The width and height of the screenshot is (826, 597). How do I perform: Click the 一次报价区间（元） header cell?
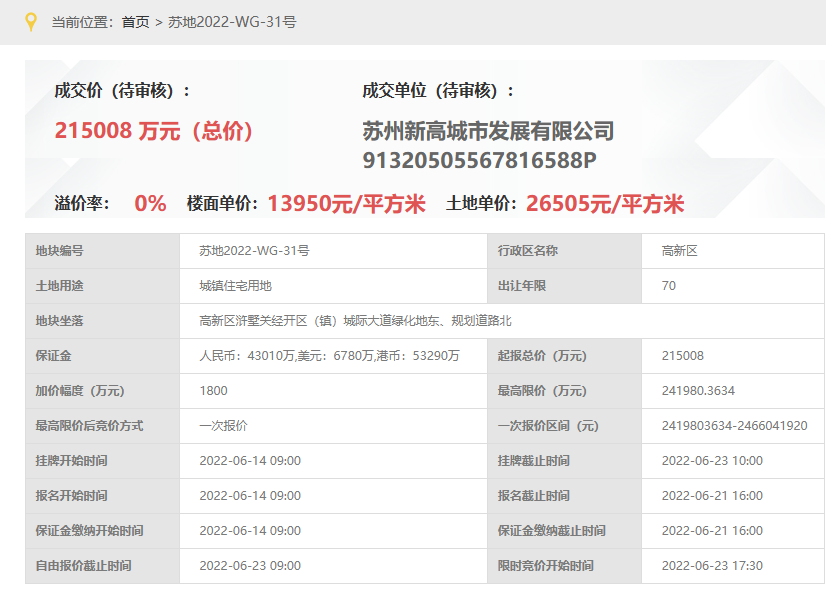(x=565, y=426)
